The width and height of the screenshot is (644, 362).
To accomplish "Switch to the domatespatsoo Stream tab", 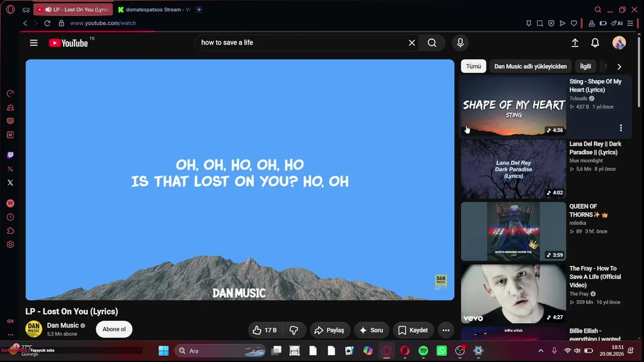I will [153, 10].
